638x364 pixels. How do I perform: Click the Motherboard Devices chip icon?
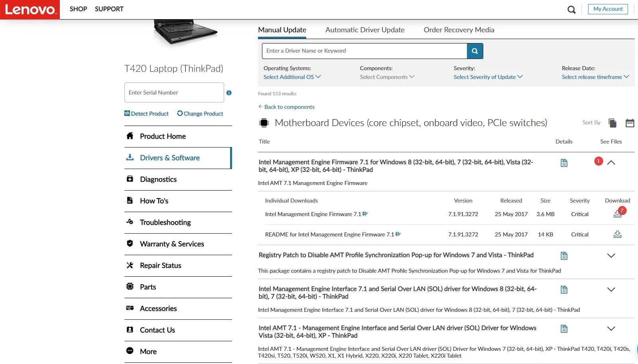264,123
